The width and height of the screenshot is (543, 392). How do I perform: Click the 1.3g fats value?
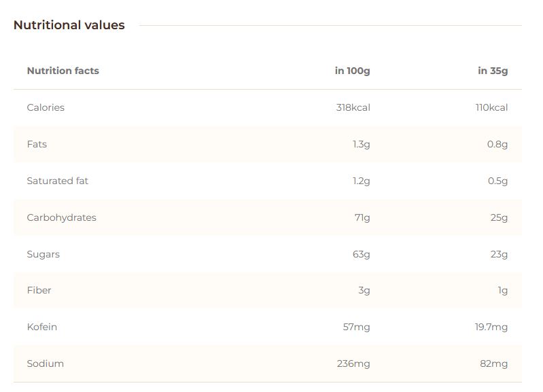362,144
